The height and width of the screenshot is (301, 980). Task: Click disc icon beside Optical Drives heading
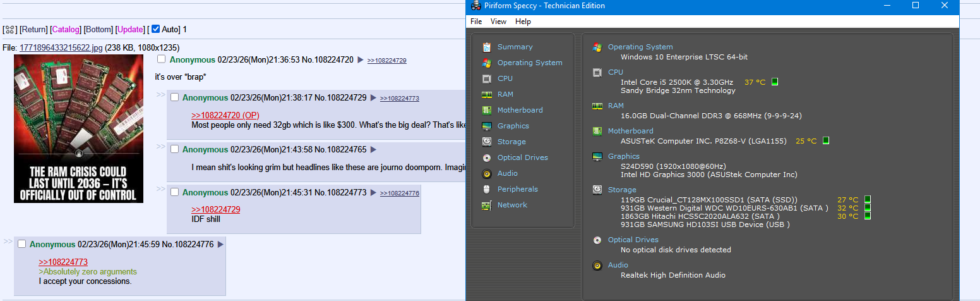[x=597, y=240]
